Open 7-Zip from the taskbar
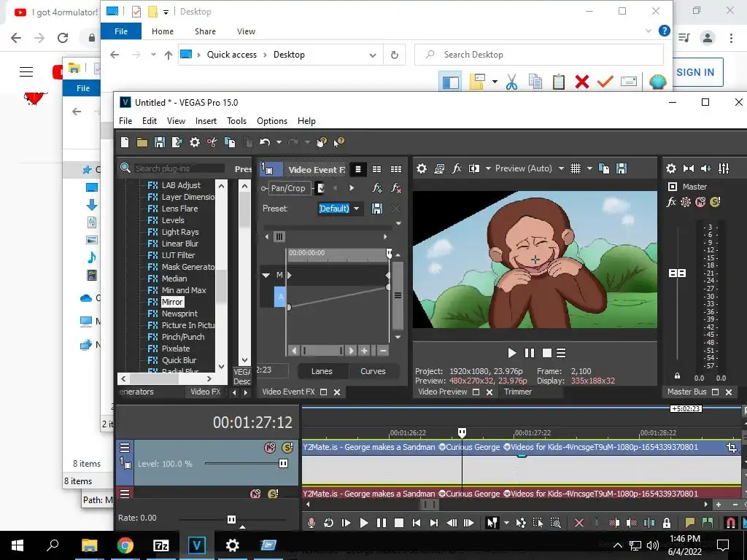 click(x=160, y=545)
